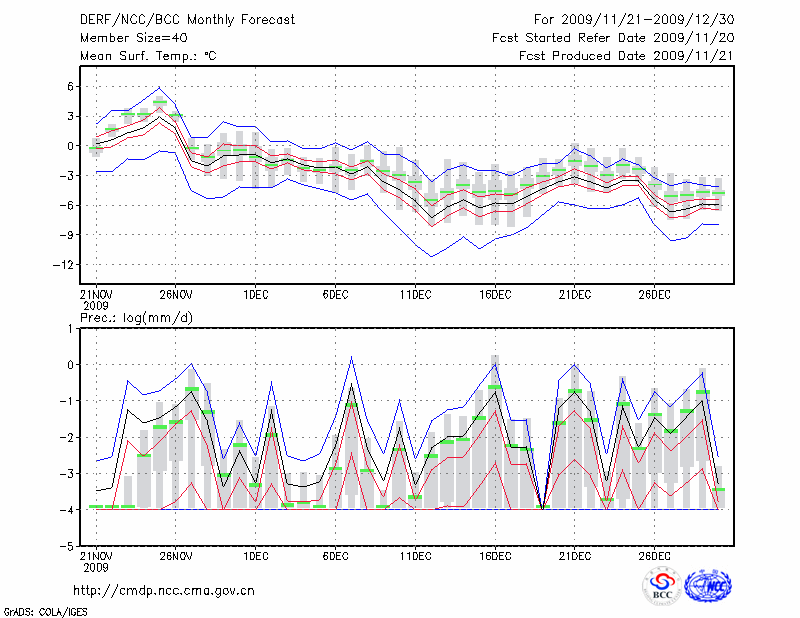Select 11DEC on the temperature chart axis
Image resolution: width=800 pixels, height=618 pixels.
coord(415,294)
